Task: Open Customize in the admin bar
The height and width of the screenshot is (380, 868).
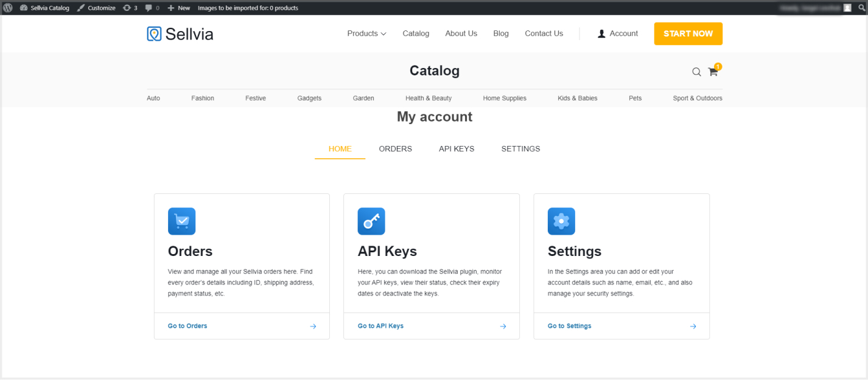Action: pos(96,8)
